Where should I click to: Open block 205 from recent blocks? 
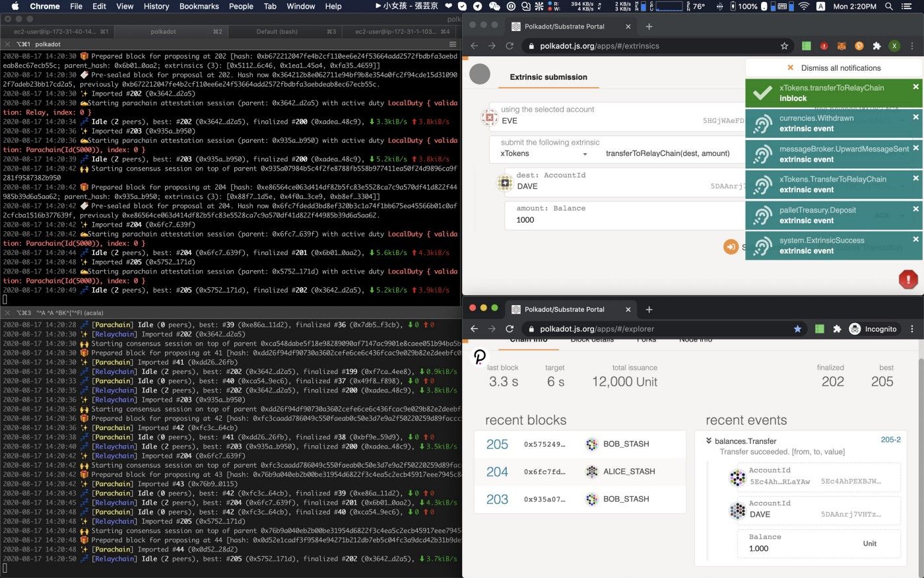(497, 445)
